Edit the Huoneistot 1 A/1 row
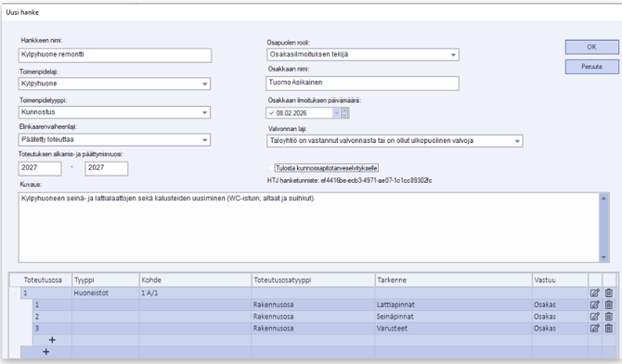 [595, 292]
